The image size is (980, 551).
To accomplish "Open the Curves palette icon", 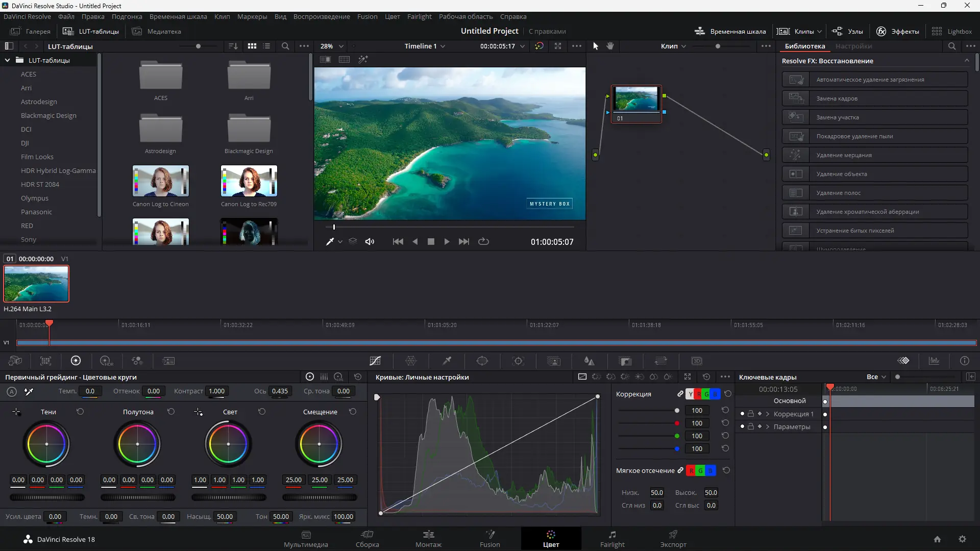I will [x=375, y=361].
